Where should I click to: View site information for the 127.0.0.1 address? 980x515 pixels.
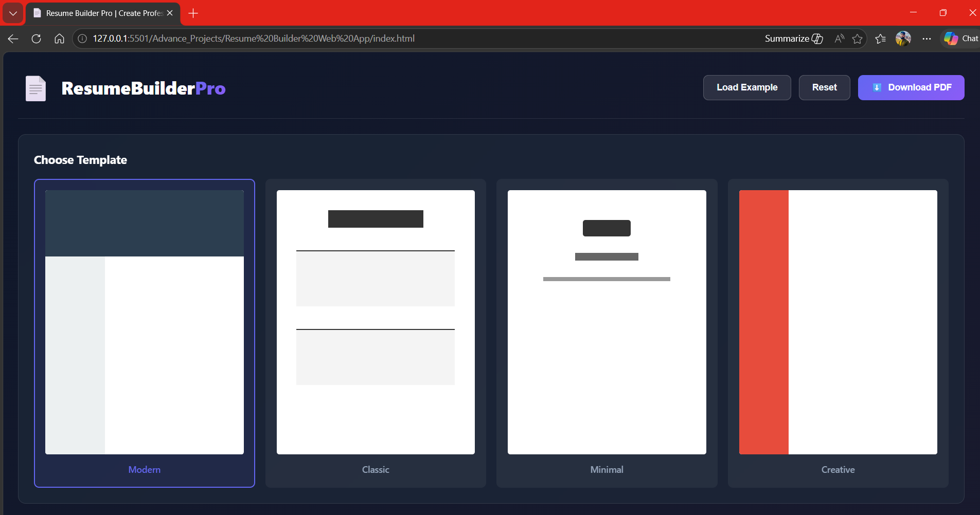tap(82, 39)
